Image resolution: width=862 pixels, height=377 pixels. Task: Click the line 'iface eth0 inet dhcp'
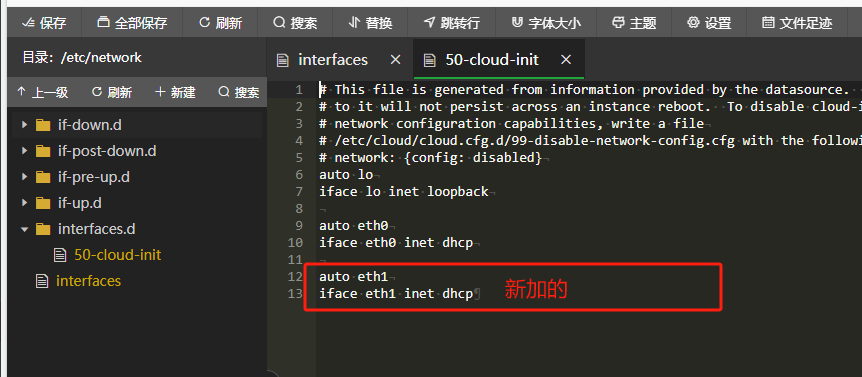coord(396,243)
